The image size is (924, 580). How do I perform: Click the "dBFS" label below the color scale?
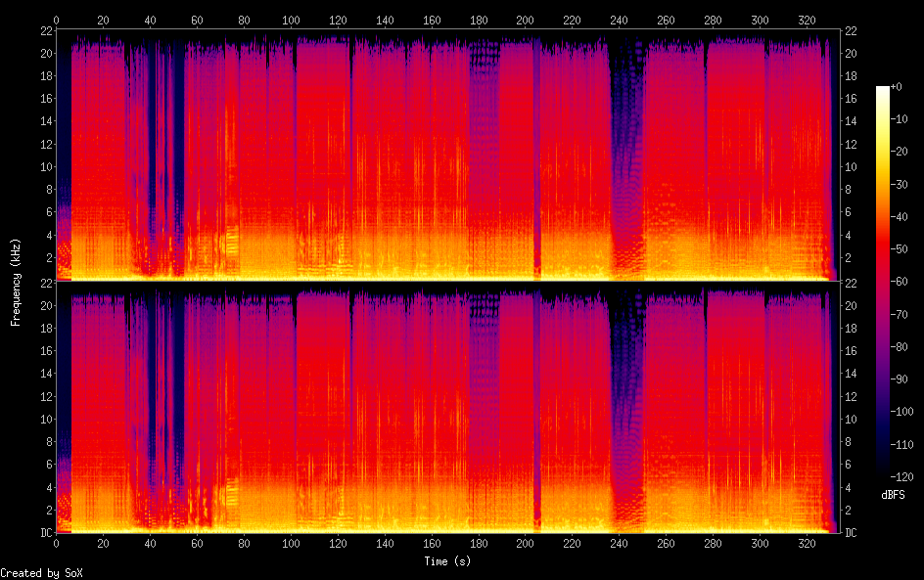pos(893,495)
